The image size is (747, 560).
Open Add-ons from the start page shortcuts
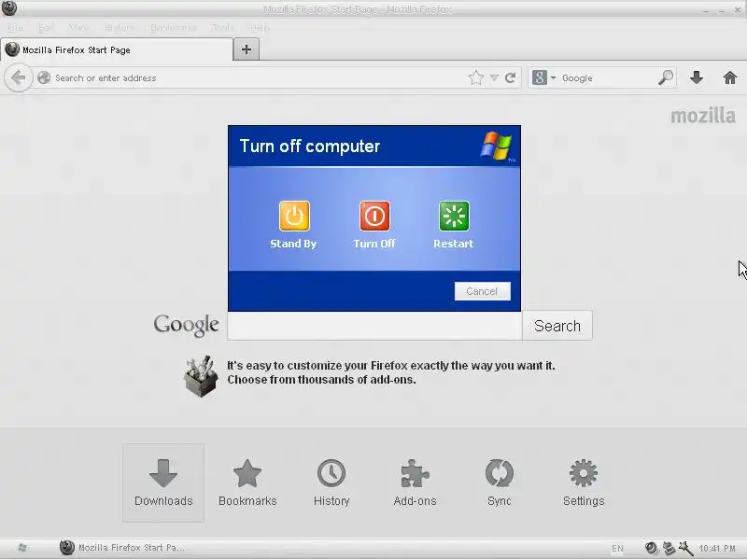(x=415, y=483)
